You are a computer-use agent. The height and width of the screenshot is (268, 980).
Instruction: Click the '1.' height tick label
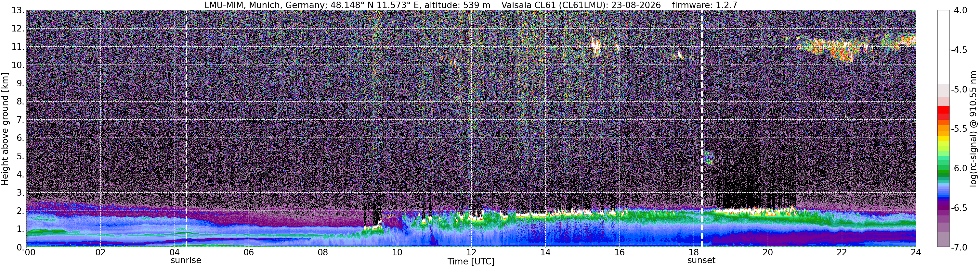pos(20,229)
